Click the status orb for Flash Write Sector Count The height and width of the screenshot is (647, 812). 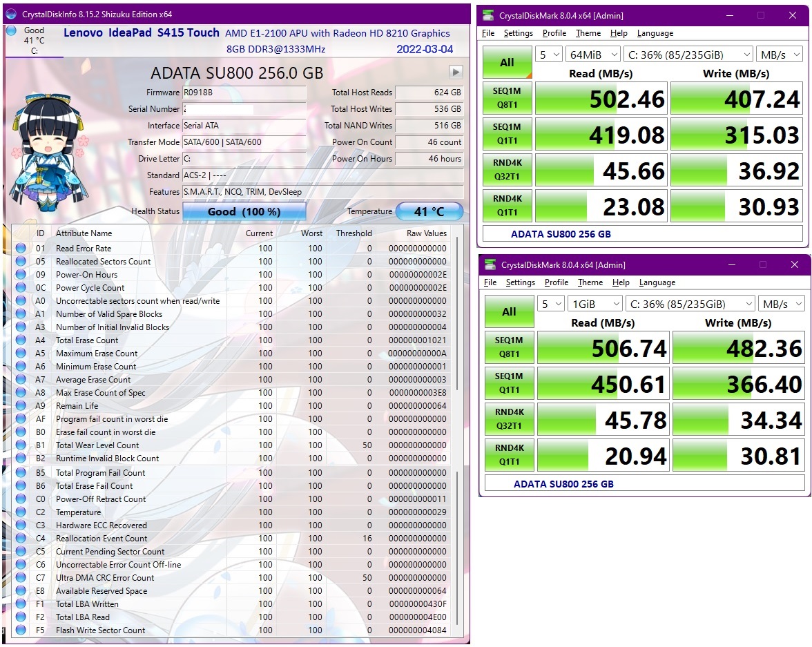[21, 630]
